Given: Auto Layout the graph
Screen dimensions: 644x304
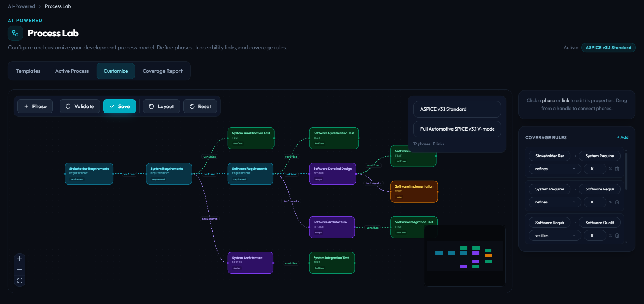Looking at the screenshot, I should [161, 106].
